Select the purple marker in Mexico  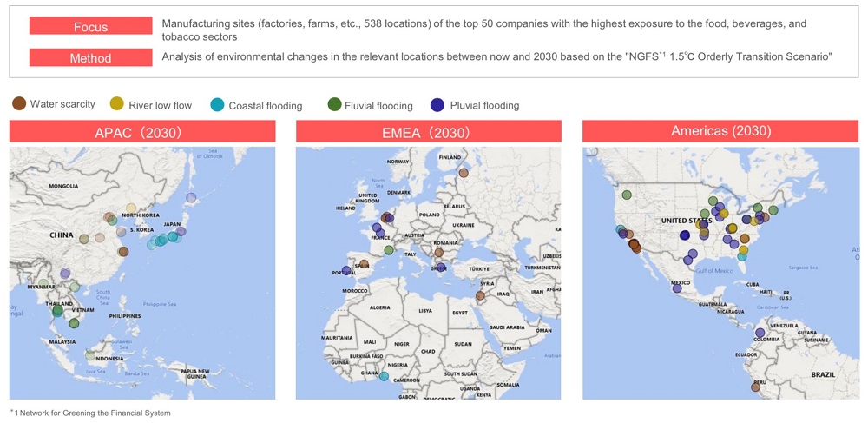point(677,288)
